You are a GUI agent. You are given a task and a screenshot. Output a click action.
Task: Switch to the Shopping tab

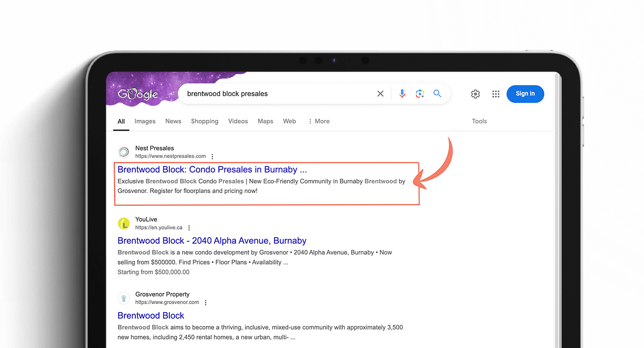tap(204, 121)
